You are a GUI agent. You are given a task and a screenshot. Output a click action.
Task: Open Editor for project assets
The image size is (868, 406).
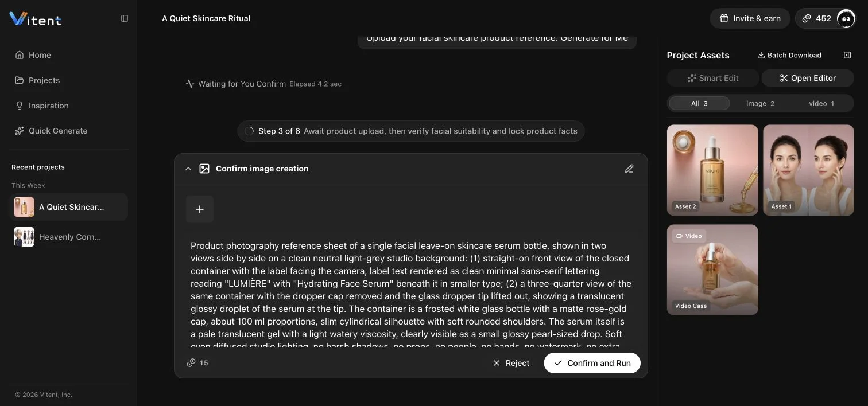pos(808,78)
